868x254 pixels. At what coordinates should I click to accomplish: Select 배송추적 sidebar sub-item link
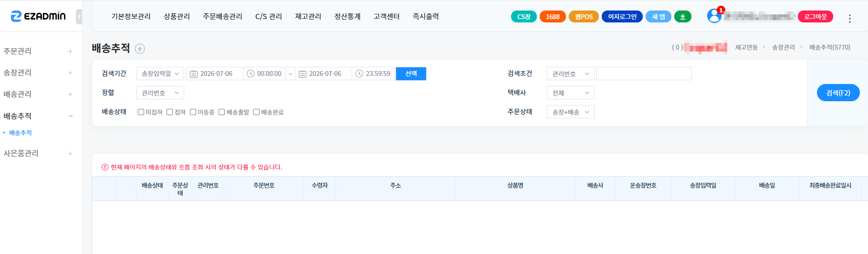pyautogui.click(x=21, y=133)
